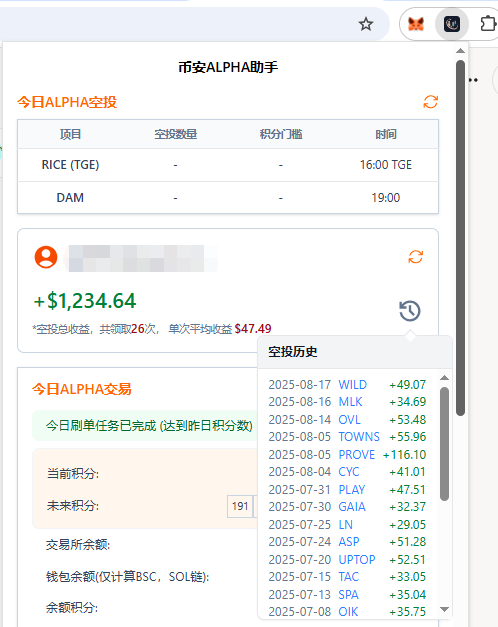This screenshot has height=627, width=498.
Task: Click the 交易所余额 label
Action: (78, 545)
